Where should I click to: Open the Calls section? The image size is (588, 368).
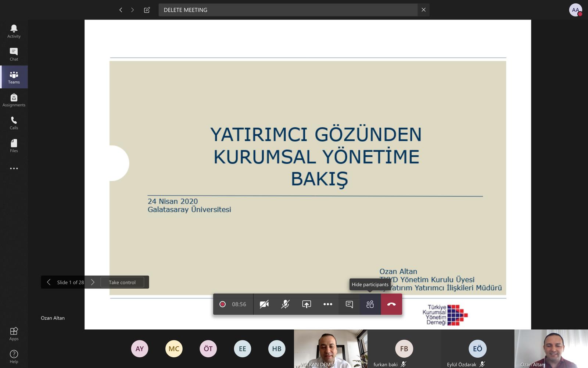(x=14, y=123)
